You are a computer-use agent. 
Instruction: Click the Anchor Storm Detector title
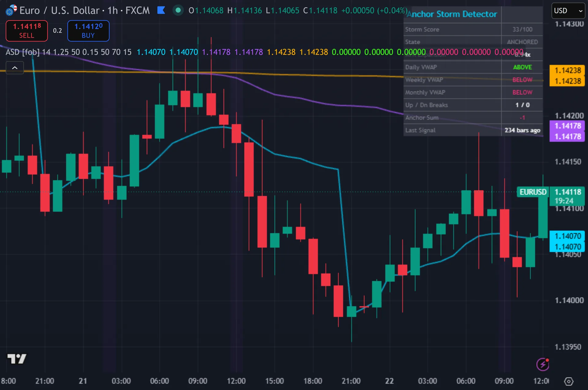click(x=452, y=14)
